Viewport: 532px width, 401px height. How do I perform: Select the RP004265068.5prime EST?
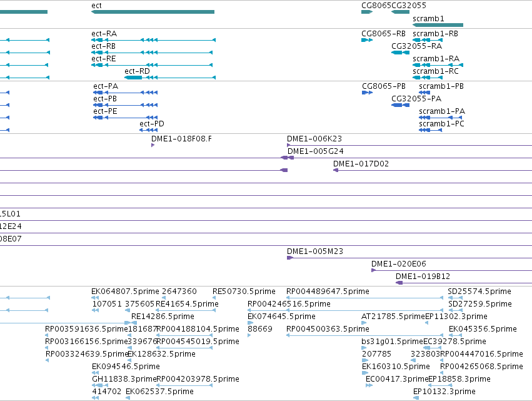pyautogui.click(x=442, y=373)
